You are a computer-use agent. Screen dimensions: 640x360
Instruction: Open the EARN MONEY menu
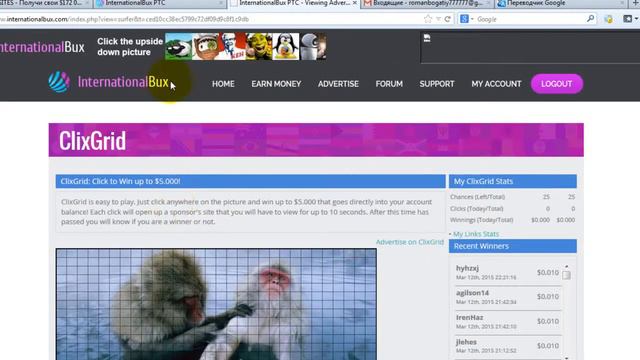276,84
